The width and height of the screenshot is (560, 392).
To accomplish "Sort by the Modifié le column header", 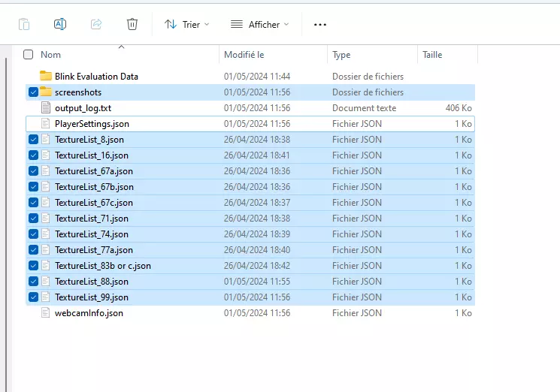I will point(244,55).
